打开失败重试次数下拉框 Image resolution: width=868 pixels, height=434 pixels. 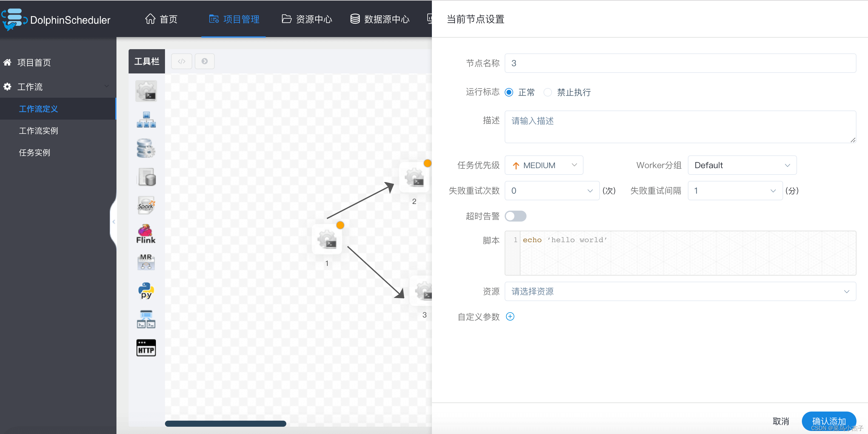[552, 191]
